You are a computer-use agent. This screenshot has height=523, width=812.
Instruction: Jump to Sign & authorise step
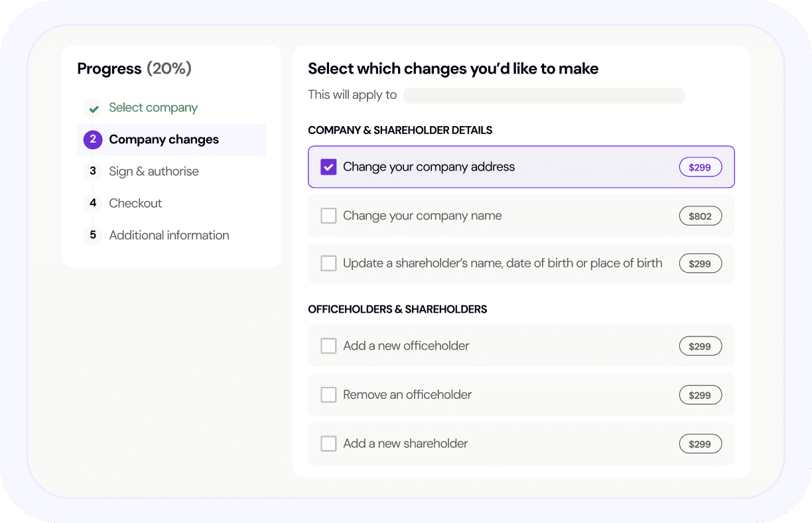154,171
